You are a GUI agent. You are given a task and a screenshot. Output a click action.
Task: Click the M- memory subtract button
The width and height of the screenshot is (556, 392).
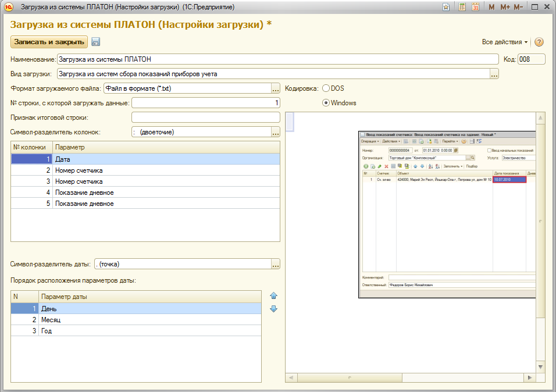pos(518,7)
